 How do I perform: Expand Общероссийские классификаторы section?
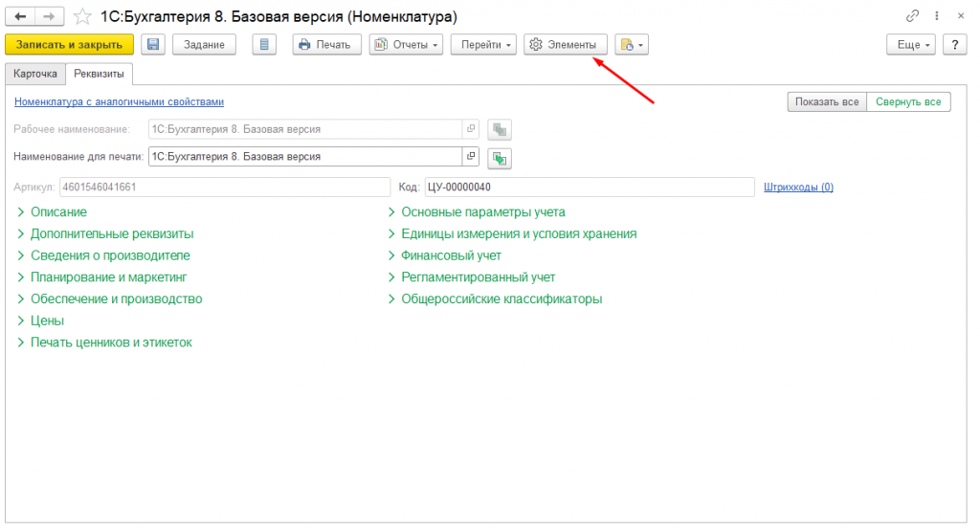pyautogui.click(x=495, y=299)
